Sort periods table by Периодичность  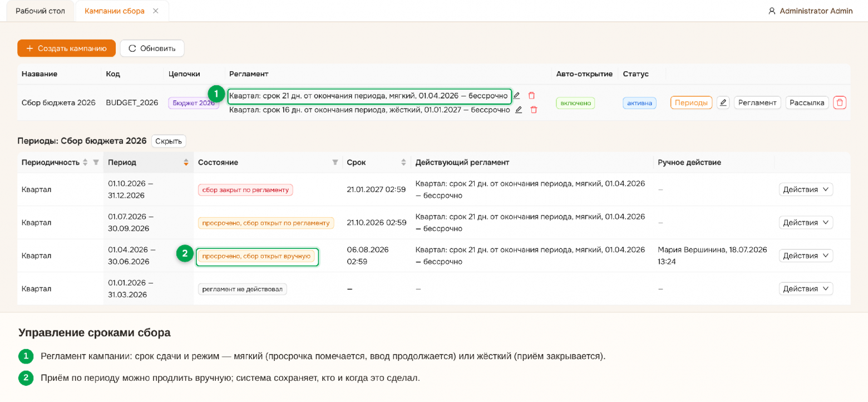[85, 163]
